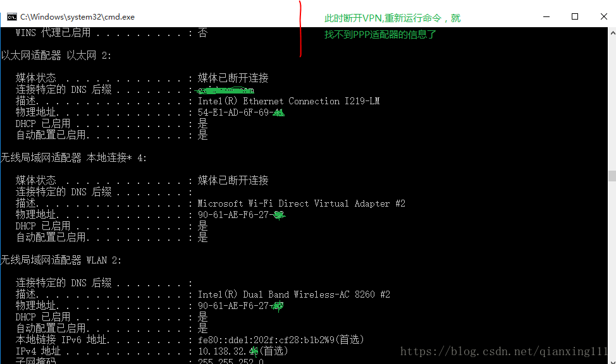Click the 无线局域网适配器 WLAN 2 heading
Image resolution: width=616 pixels, height=364 pixels.
tap(61, 260)
